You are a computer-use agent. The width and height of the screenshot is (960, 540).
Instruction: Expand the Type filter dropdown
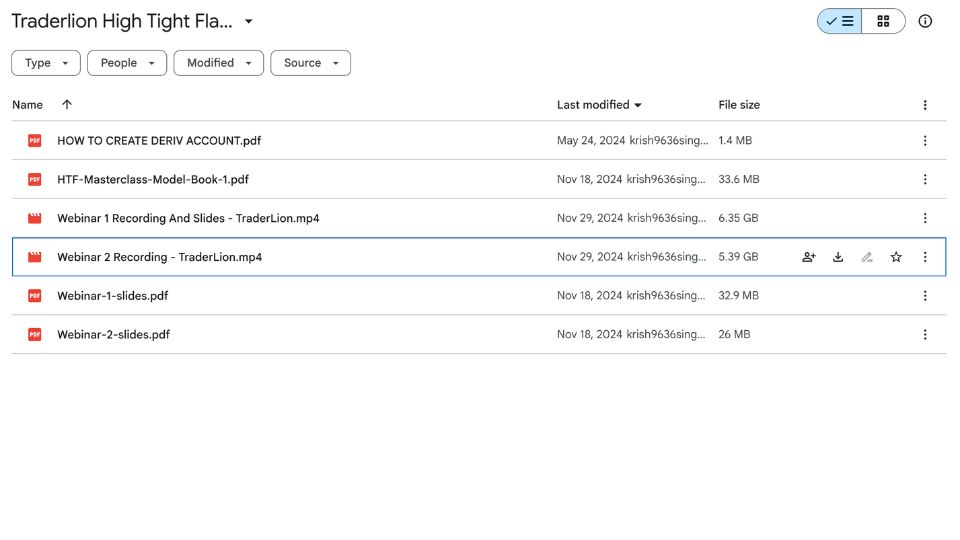pos(46,63)
